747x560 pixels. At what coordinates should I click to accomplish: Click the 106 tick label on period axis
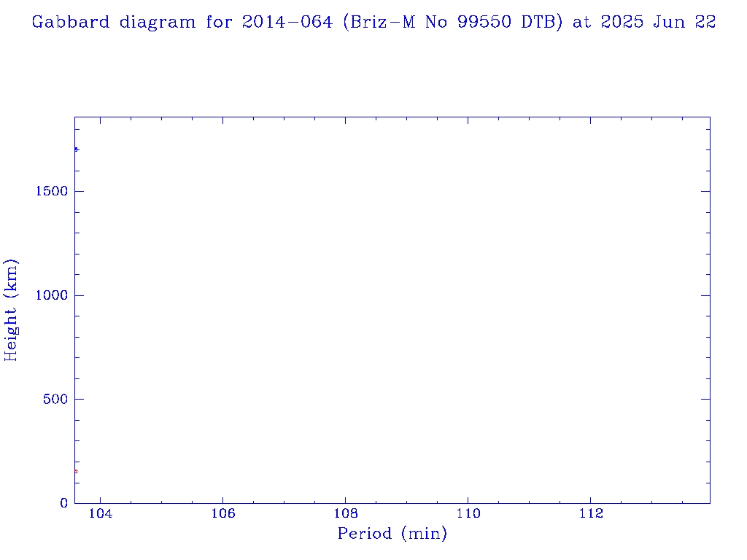(x=222, y=514)
